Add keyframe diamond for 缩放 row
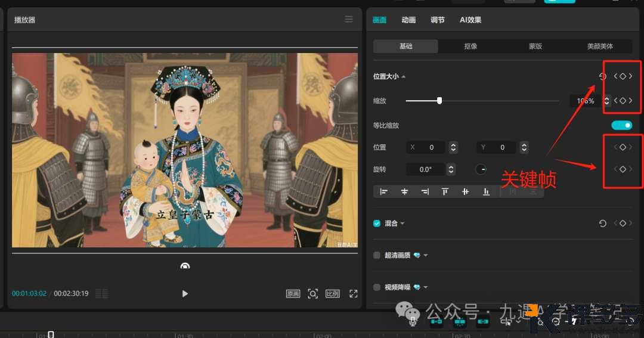The image size is (644, 338). (623, 101)
